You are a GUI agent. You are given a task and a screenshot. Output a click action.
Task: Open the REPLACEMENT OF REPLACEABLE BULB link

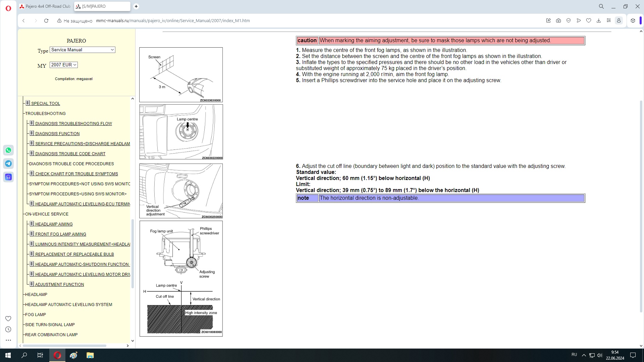[74, 254]
